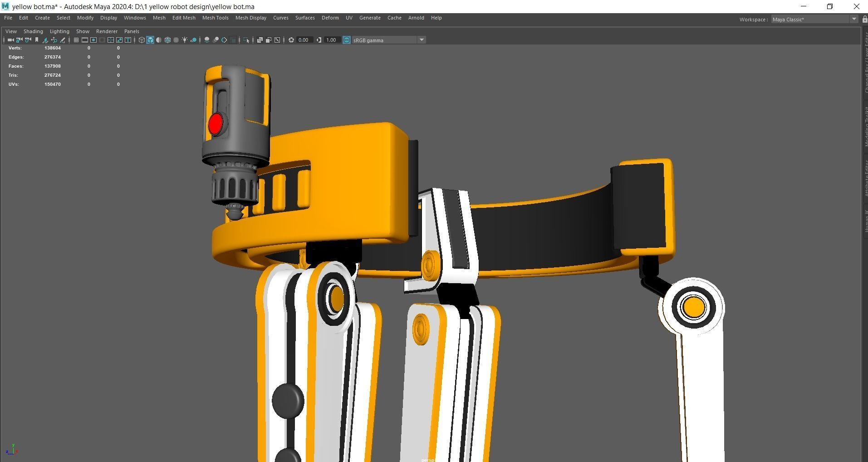Open the Windows menu
The width and height of the screenshot is (868, 462).
pos(135,18)
